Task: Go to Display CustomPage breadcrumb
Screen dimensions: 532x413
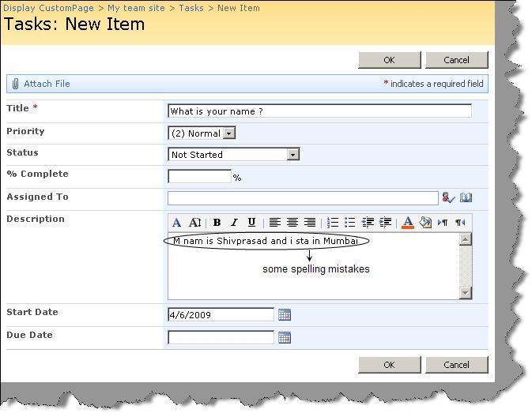Action: (48, 8)
